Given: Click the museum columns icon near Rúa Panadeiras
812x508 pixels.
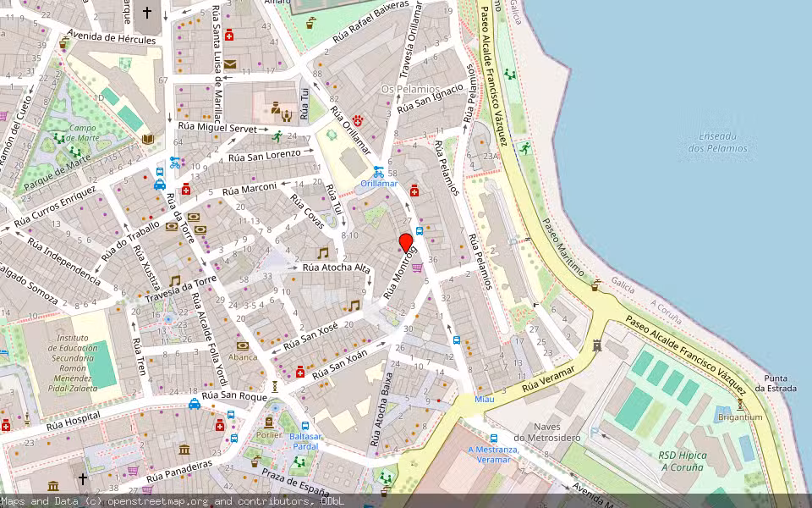Looking at the screenshot, I should coord(184,450).
